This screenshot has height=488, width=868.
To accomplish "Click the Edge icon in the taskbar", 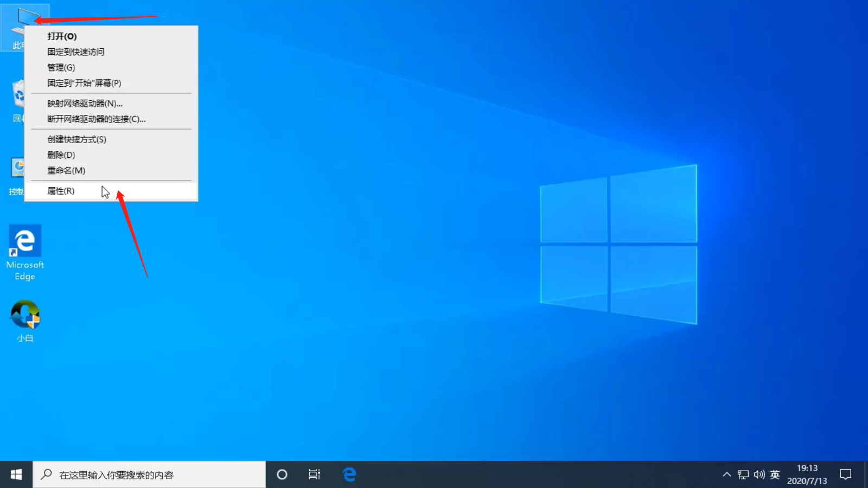I will pos(349,474).
